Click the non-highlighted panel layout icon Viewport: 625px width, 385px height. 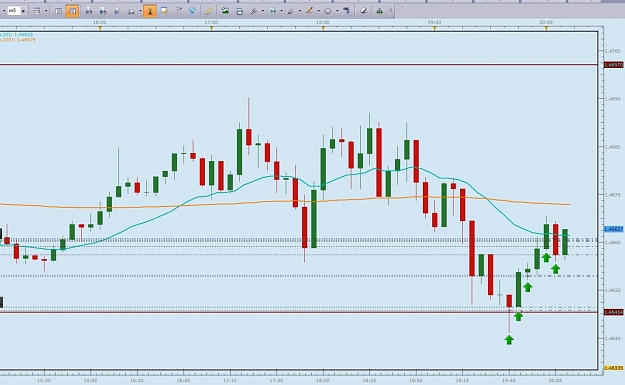pos(59,11)
